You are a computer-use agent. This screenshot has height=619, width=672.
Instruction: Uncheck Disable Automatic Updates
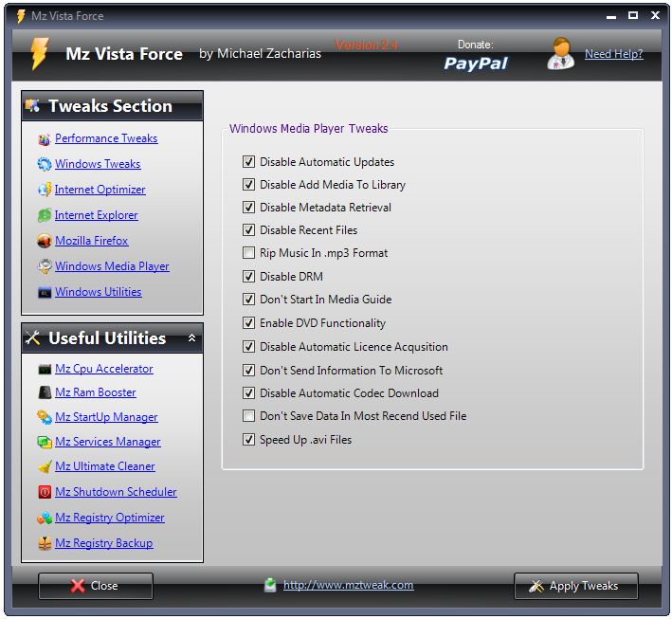point(248,161)
